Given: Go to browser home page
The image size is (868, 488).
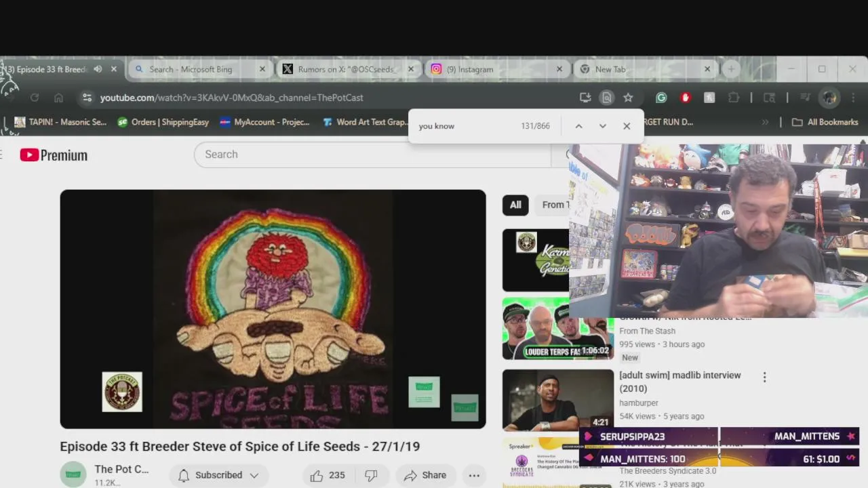Looking at the screenshot, I should tap(58, 98).
